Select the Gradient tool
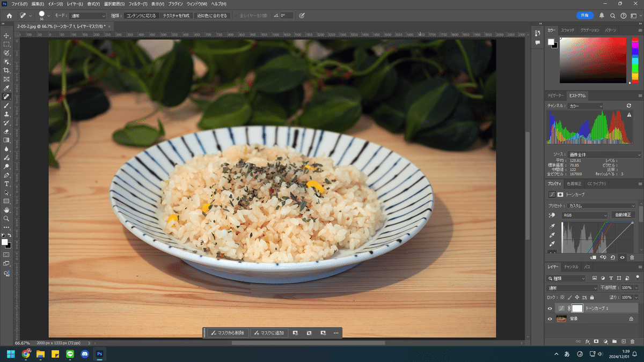This screenshot has height=362, width=644. tap(6, 140)
